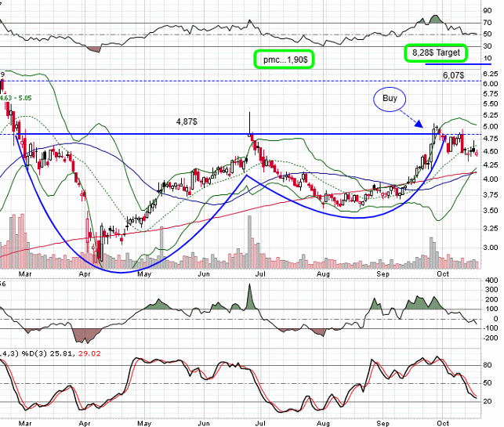This screenshot has height=427, width=504.
Task: Click the 3.00 price axis label
Action: (x=491, y=247)
